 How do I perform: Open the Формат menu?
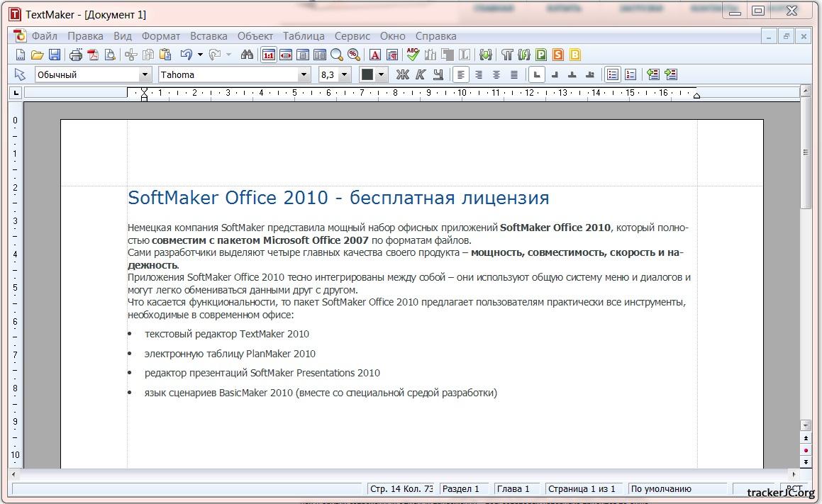[160, 35]
